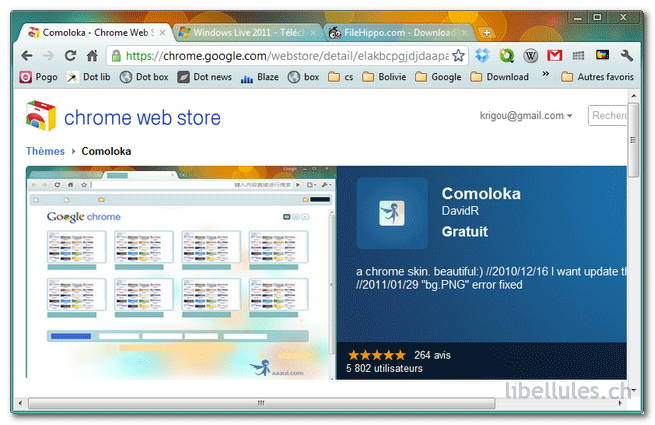Open the Download bookmarks folder
The height and width of the screenshot is (425, 655).
click(x=500, y=77)
